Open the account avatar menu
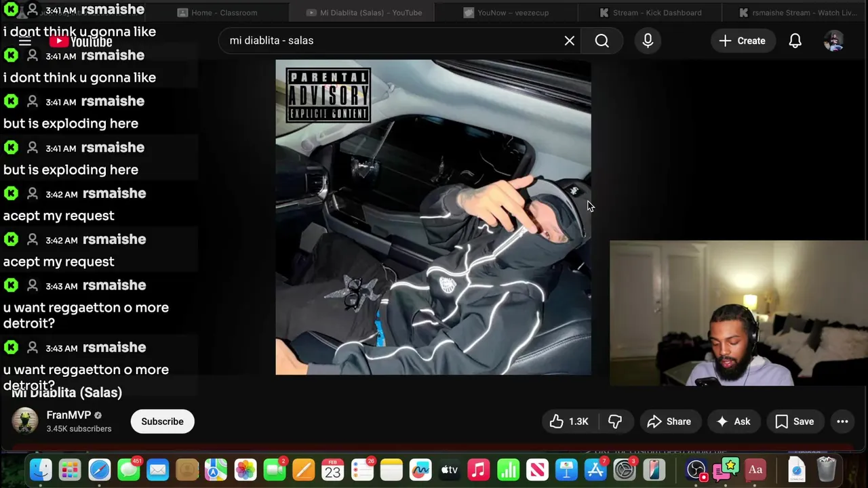Viewport: 868px width, 488px height. (833, 41)
